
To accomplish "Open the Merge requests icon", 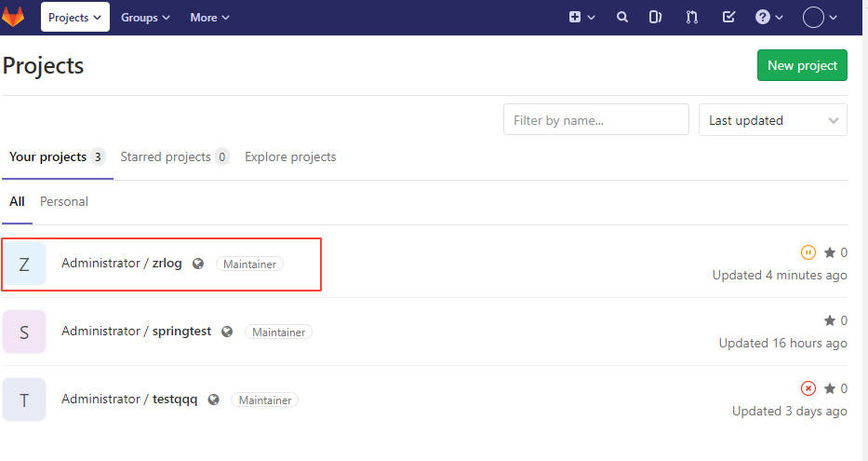I will point(692,17).
